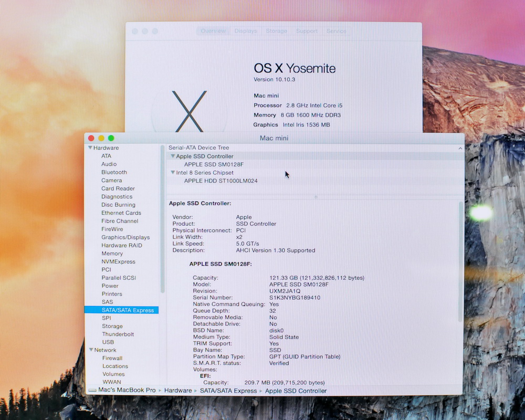Click the serial number S1K3NYBG189410
Screen dimensions: 525x420
pos(295,298)
